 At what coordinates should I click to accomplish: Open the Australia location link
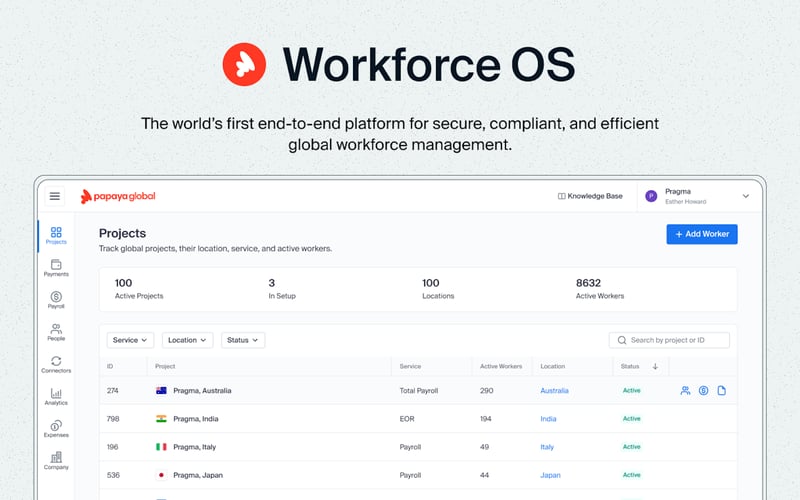click(x=554, y=391)
